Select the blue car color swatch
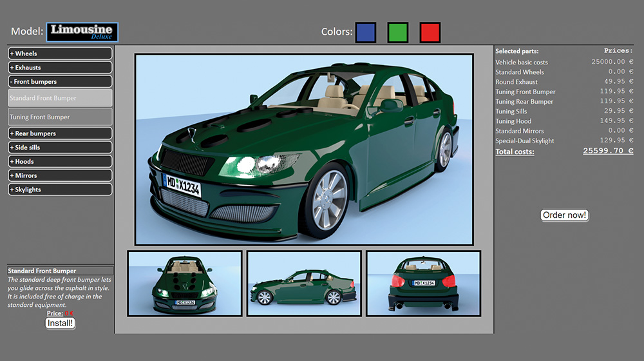The image size is (644, 361). 366,32
